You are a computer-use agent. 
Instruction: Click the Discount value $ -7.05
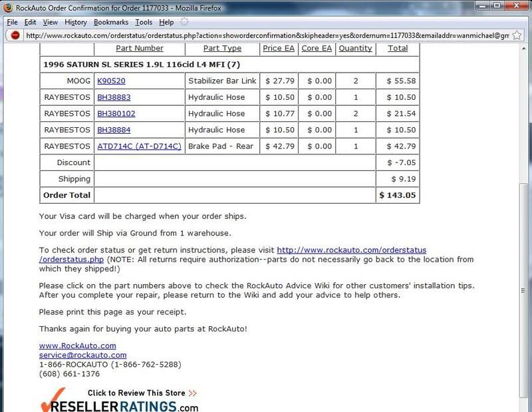(x=402, y=162)
